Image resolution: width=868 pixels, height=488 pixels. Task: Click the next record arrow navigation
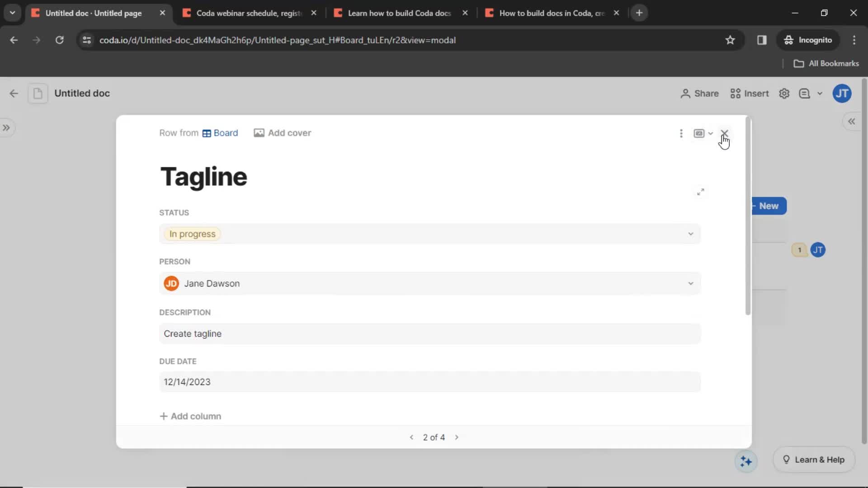(x=457, y=437)
